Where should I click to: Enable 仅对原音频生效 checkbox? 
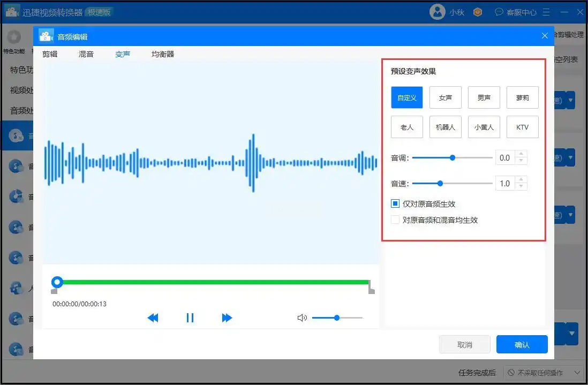click(395, 204)
